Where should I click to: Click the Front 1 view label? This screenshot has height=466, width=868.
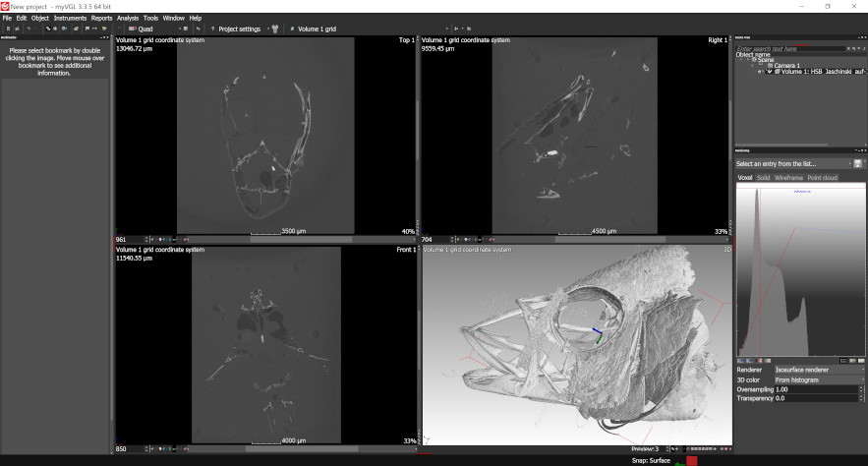[406, 250]
